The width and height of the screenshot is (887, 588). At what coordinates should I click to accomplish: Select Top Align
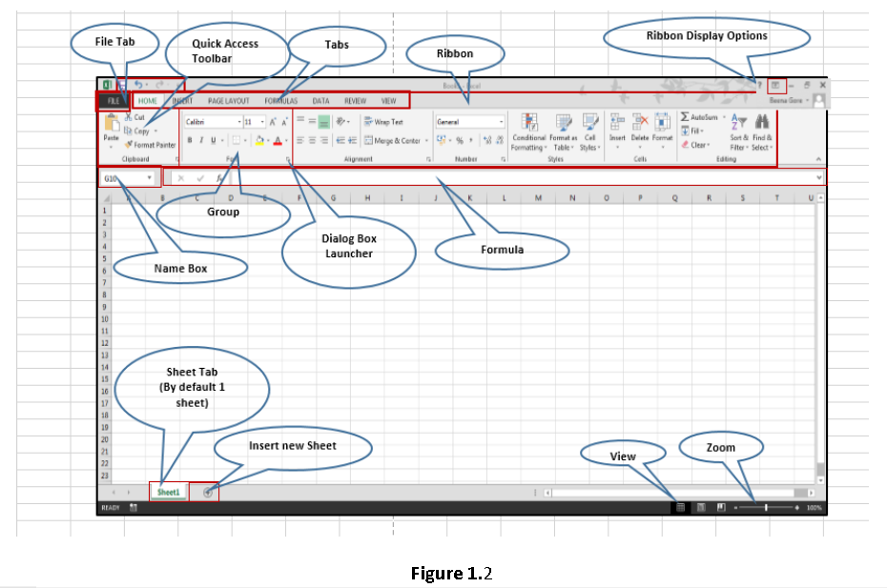pos(300,120)
